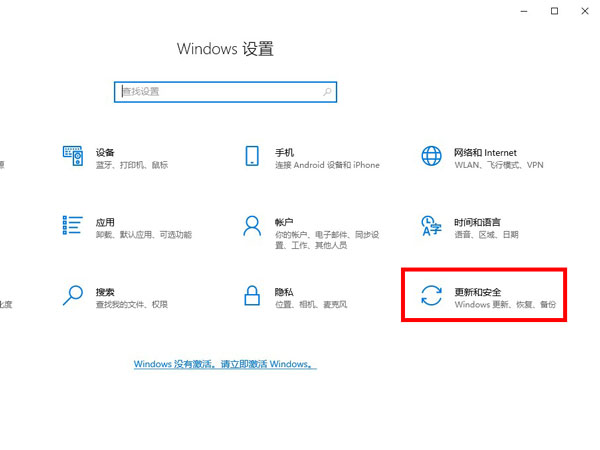Click the Windows 更新、恢复、备份 description
The width and height of the screenshot is (600, 450).
[505, 304]
